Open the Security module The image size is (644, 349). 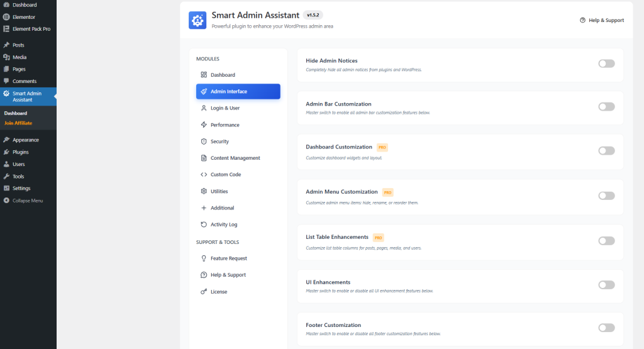point(238,141)
